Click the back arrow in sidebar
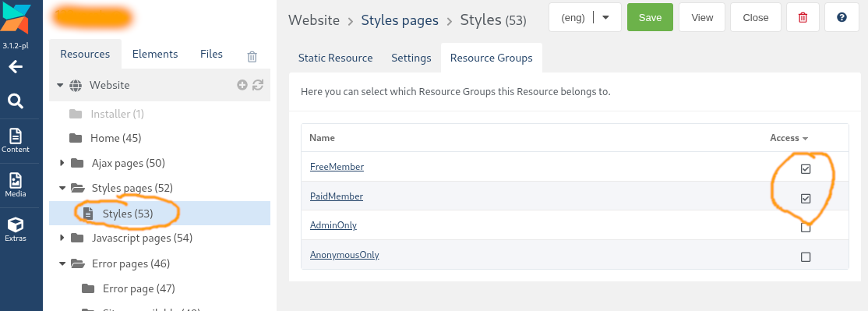 coord(16,68)
